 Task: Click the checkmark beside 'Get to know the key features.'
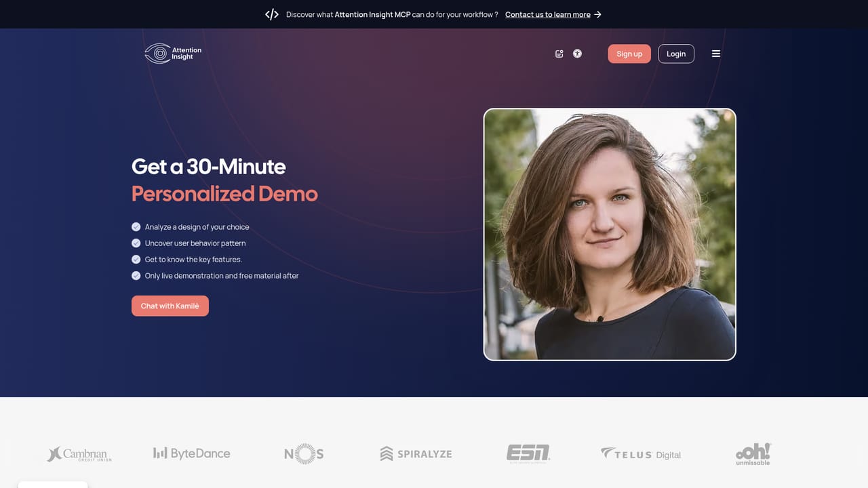tap(136, 260)
